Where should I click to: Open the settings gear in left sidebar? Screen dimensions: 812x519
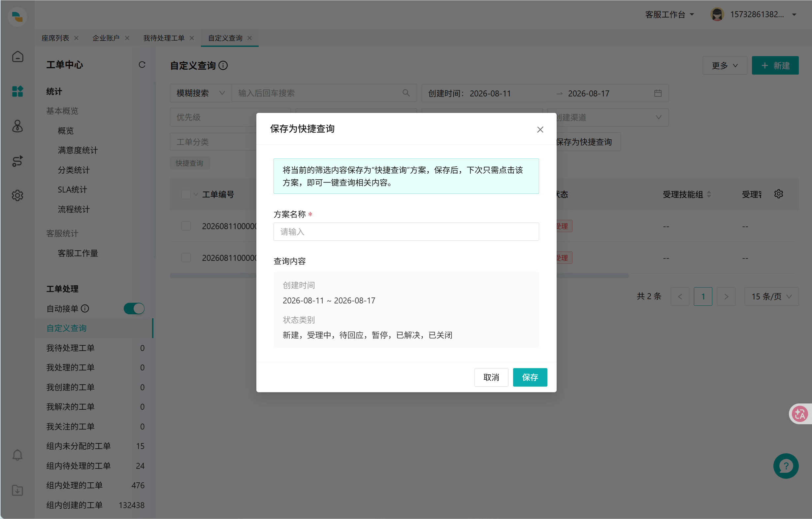click(x=17, y=195)
